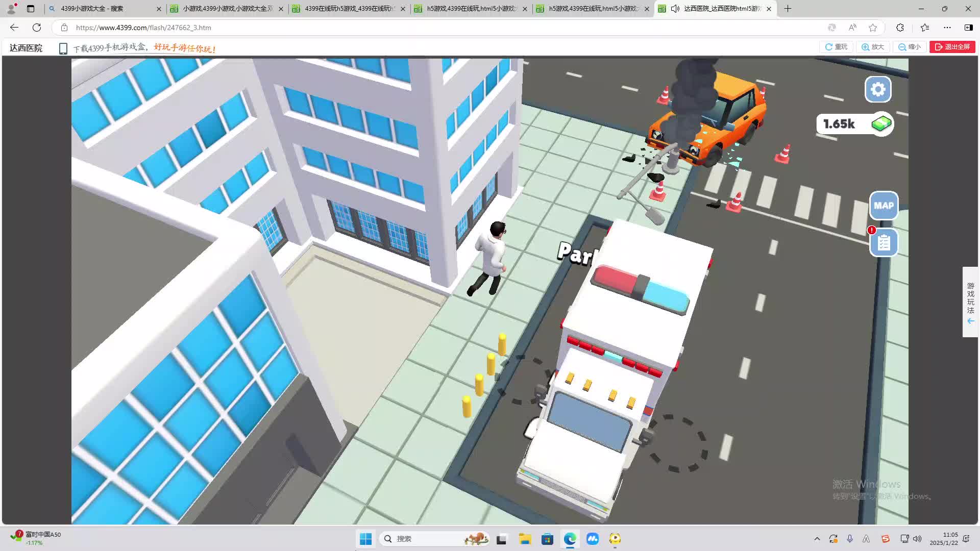This screenshot has width=980, height=551.
Task: Expand the 游戏玩法 side panel
Action: coord(970,302)
